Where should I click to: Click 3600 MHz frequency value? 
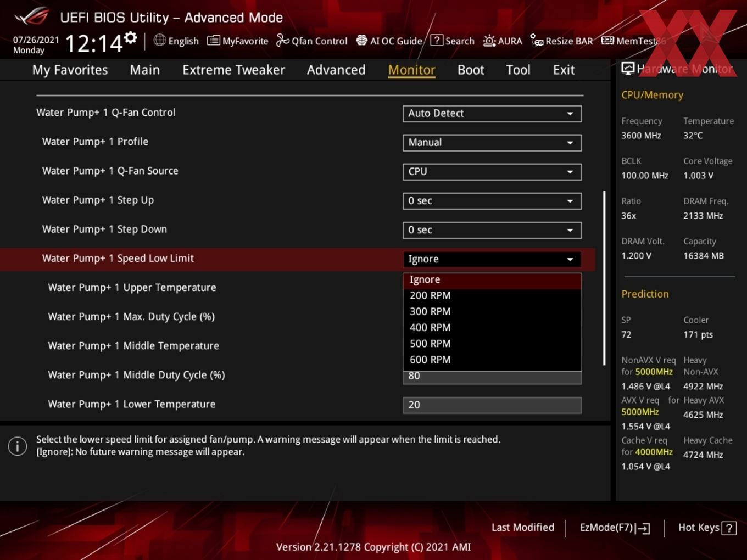coord(641,136)
